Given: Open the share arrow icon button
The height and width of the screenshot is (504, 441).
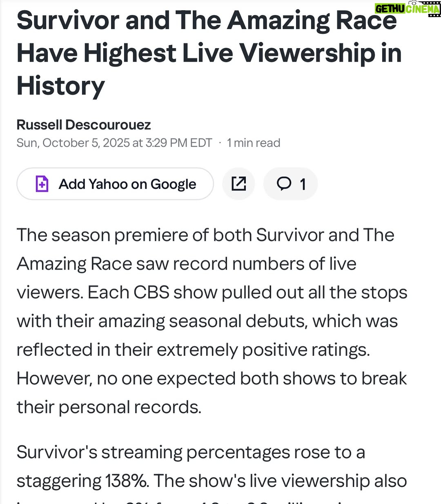Looking at the screenshot, I should [x=238, y=184].
